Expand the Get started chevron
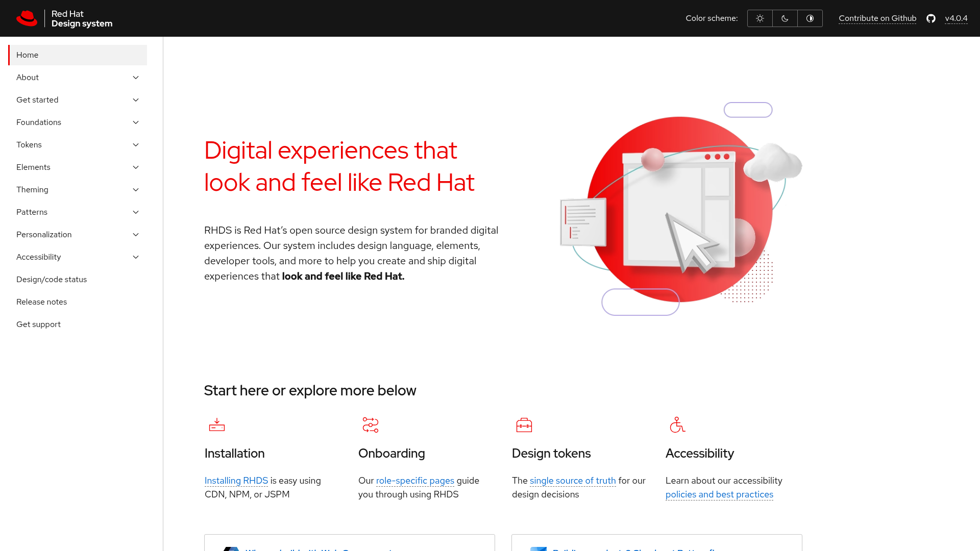Screen dimensions: 980x551 coord(136,100)
